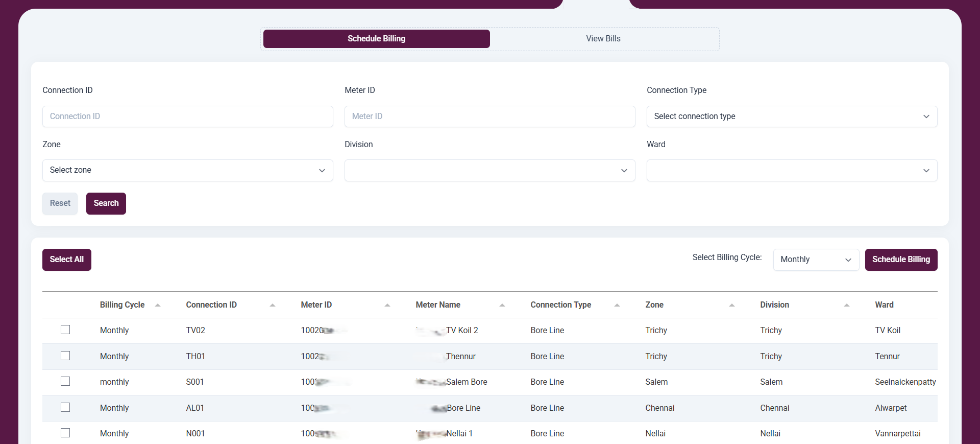Sort by Connection Type arrow icon
This screenshot has width=980, height=444.
tap(617, 305)
